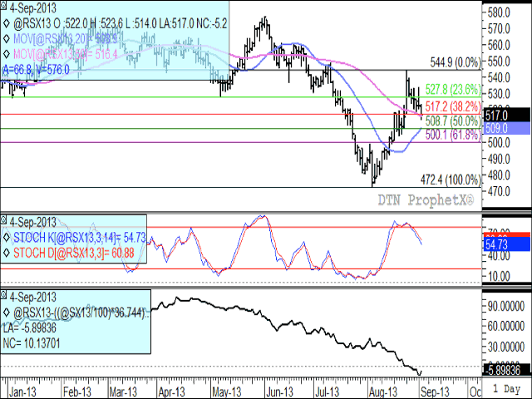Click the diamond marker beside spread formula
The image size is (532, 399).
(x=7, y=313)
